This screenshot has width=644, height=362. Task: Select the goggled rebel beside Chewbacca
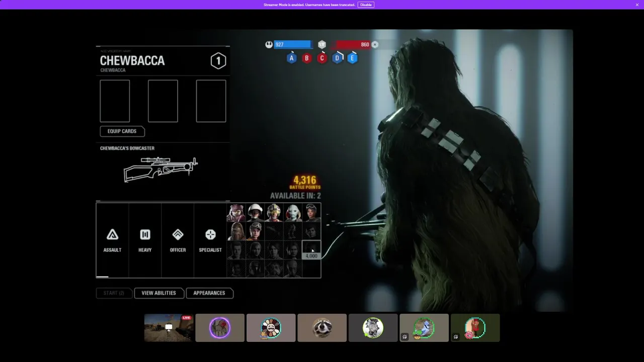pyautogui.click(x=255, y=231)
